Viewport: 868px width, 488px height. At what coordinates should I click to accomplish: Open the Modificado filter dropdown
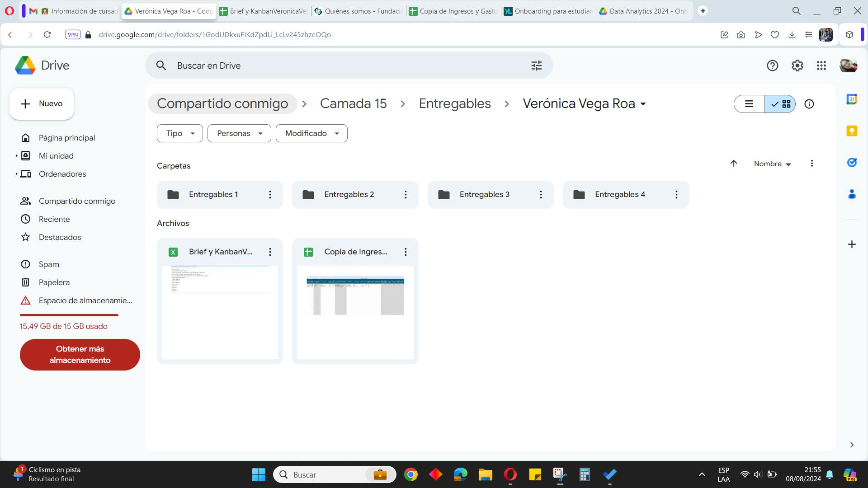click(x=311, y=133)
